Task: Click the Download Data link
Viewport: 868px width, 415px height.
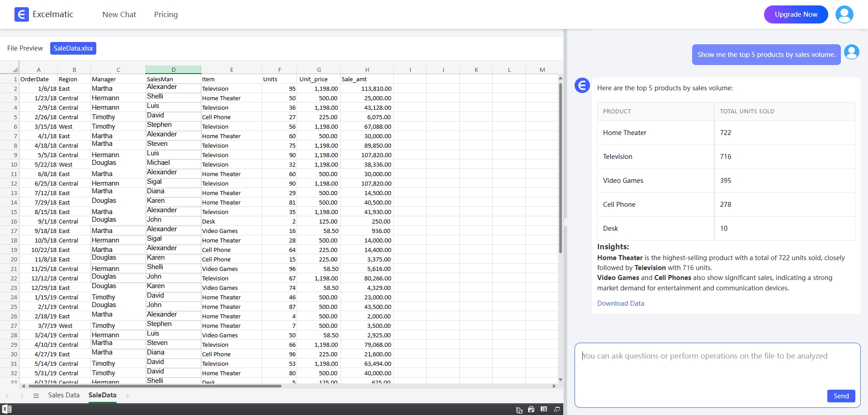Action: tap(620, 303)
